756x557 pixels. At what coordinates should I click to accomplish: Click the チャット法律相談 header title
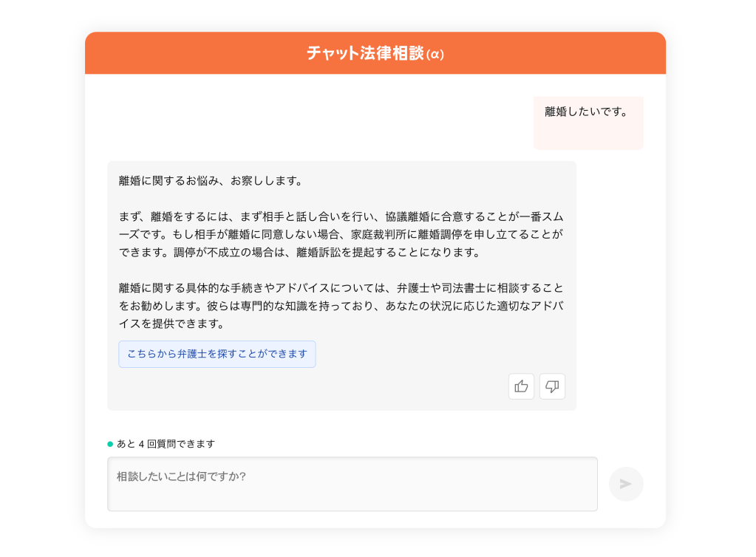[x=365, y=53]
